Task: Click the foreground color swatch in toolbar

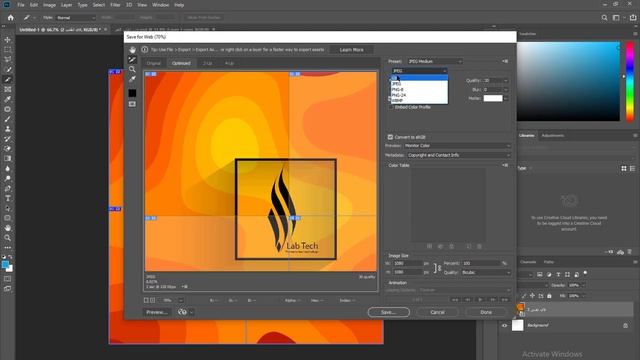Action: (5, 265)
